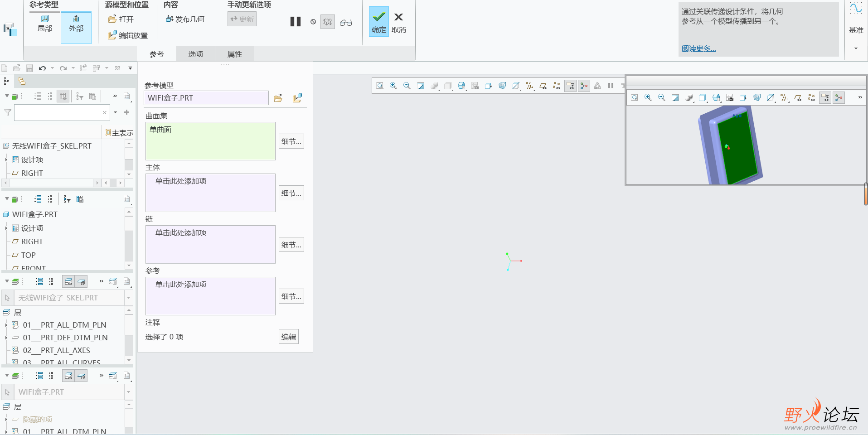
Task: Clear the model tree search field
Action: 105,112
